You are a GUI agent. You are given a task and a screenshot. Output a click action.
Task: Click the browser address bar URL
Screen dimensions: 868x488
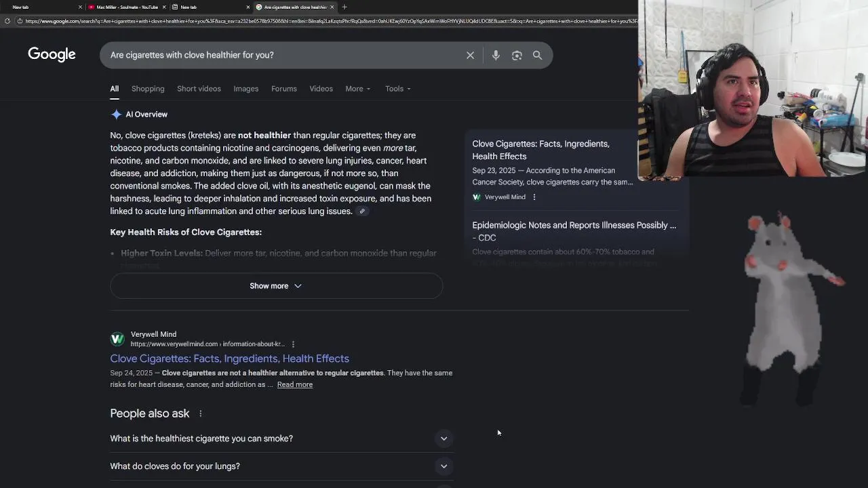click(330, 21)
